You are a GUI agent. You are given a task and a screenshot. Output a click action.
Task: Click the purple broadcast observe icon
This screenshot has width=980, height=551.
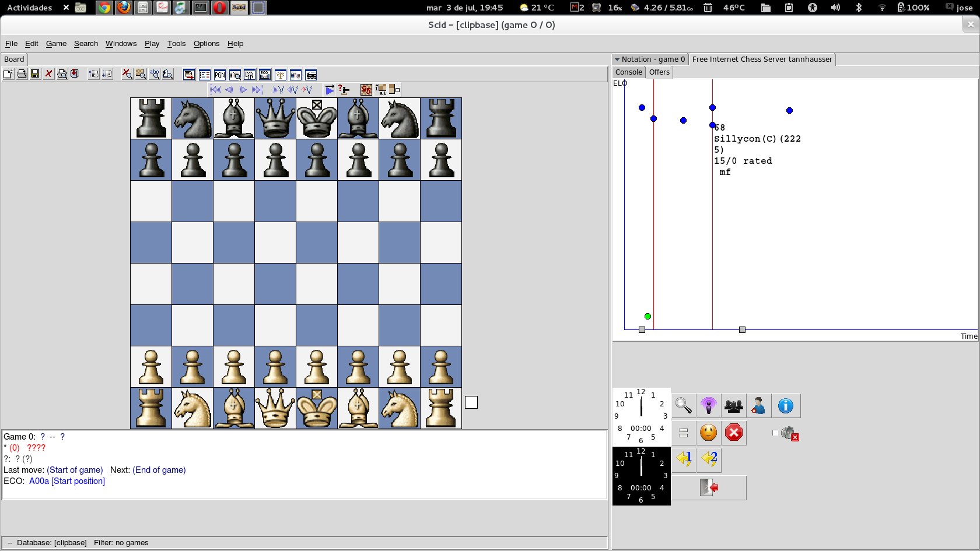(708, 405)
